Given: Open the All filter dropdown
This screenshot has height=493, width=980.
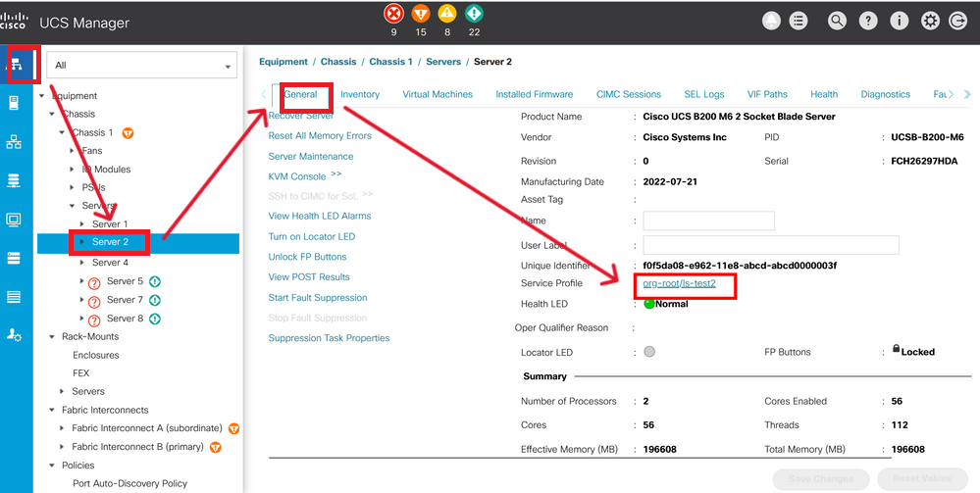Looking at the screenshot, I should (142, 65).
